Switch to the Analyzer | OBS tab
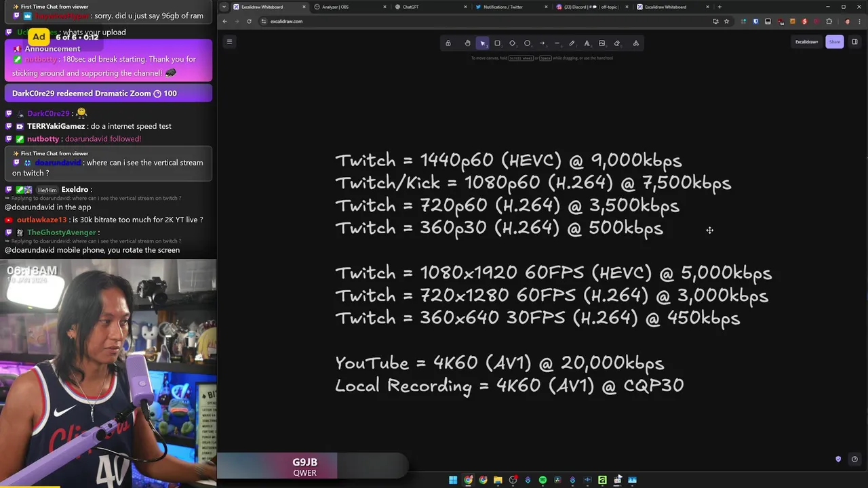This screenshot has width=868, height=488. pos(351,7)
